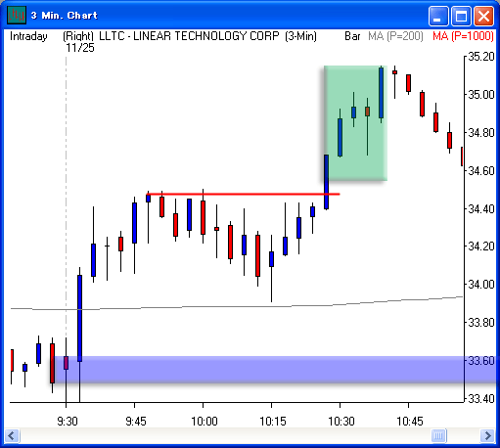Click the (3-Min) interval label

point(300,36)
